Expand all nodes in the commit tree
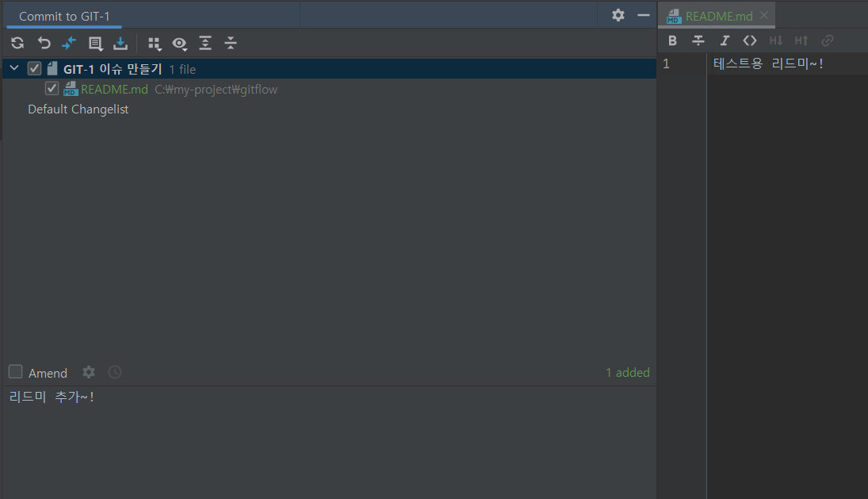The height and width of the screenshot is (499, 868). tap(205, 44)
